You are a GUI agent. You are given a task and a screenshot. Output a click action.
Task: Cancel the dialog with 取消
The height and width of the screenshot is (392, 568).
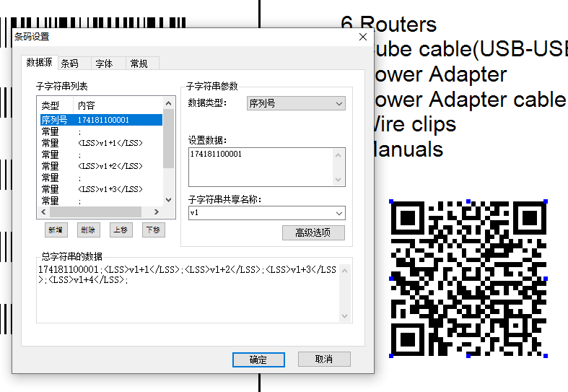(324, 359)
